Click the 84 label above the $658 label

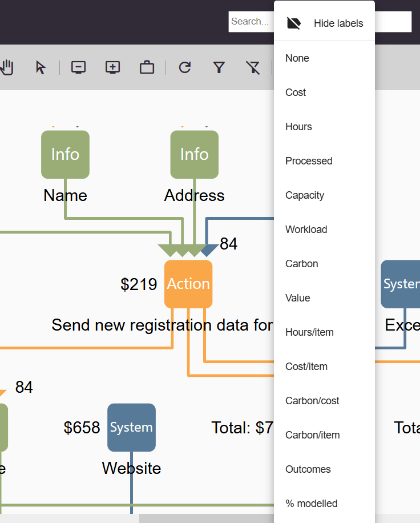point(24,387)
